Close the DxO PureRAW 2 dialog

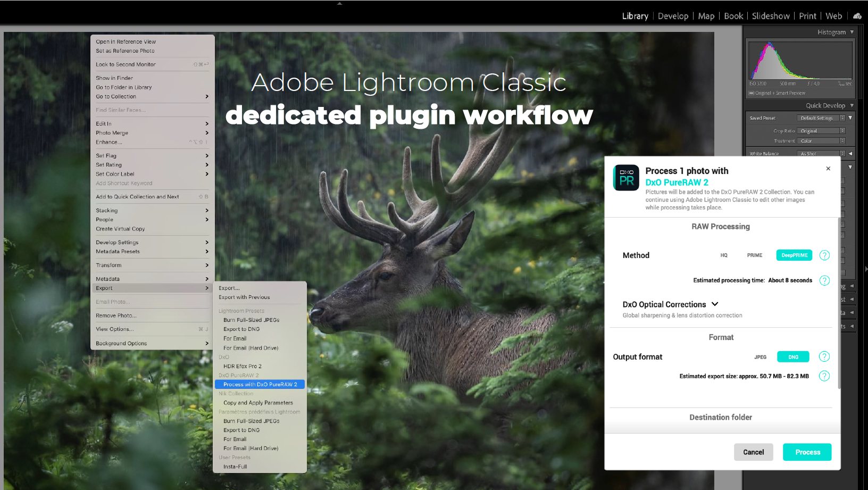click(828, 169)
